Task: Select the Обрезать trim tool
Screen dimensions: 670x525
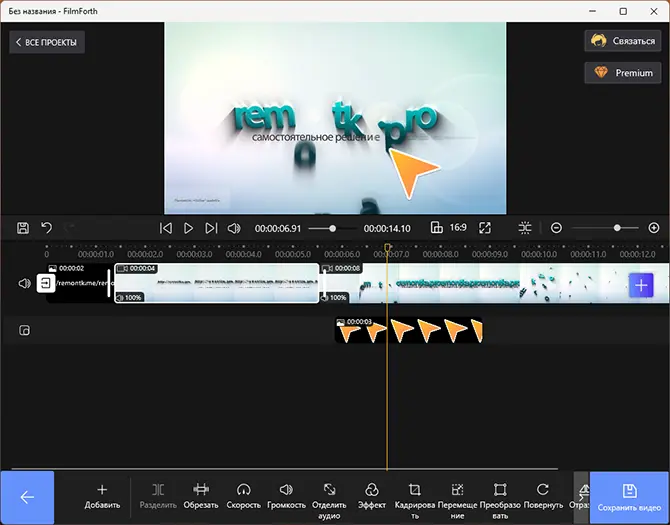Action: tap(201, 496)
